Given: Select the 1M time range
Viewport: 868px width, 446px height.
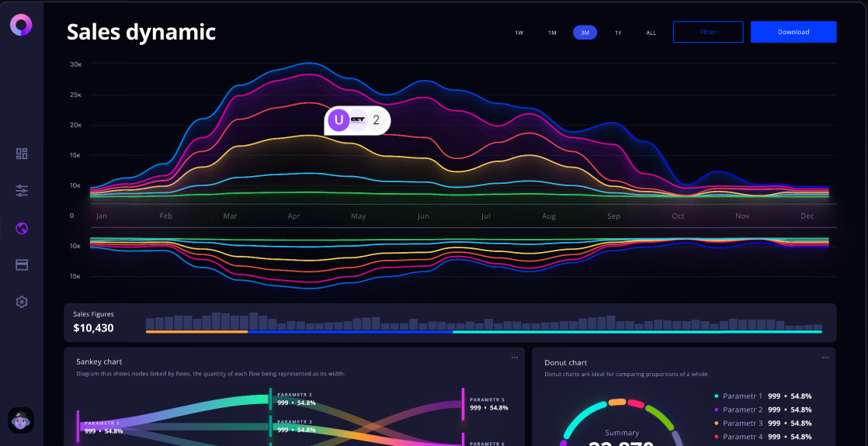Looking at the screenshot, I should tap(552, 33).
